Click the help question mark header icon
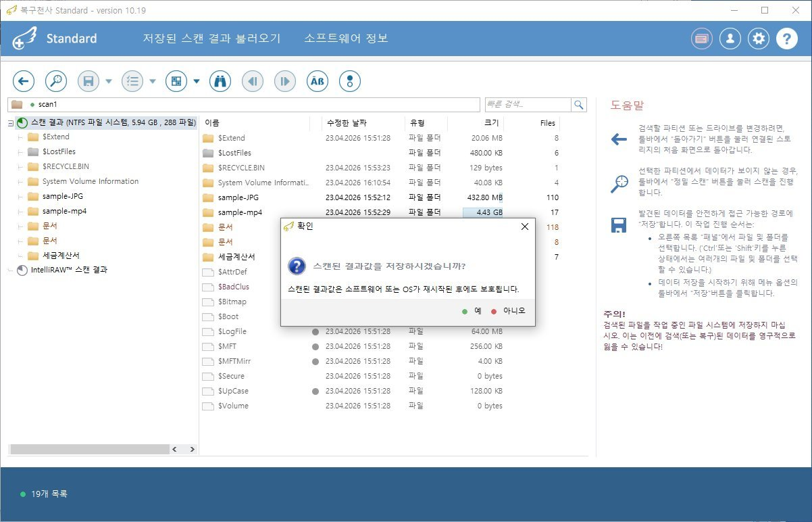This screenshot has width=812, height=522. point(787,39)
